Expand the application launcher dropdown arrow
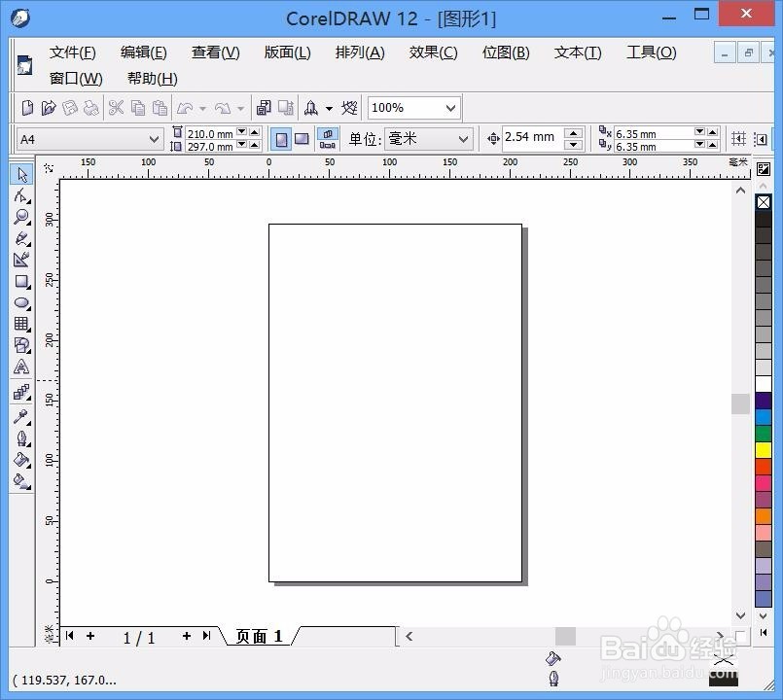Screen dimensions: 783x700 (x=329, y=108)
